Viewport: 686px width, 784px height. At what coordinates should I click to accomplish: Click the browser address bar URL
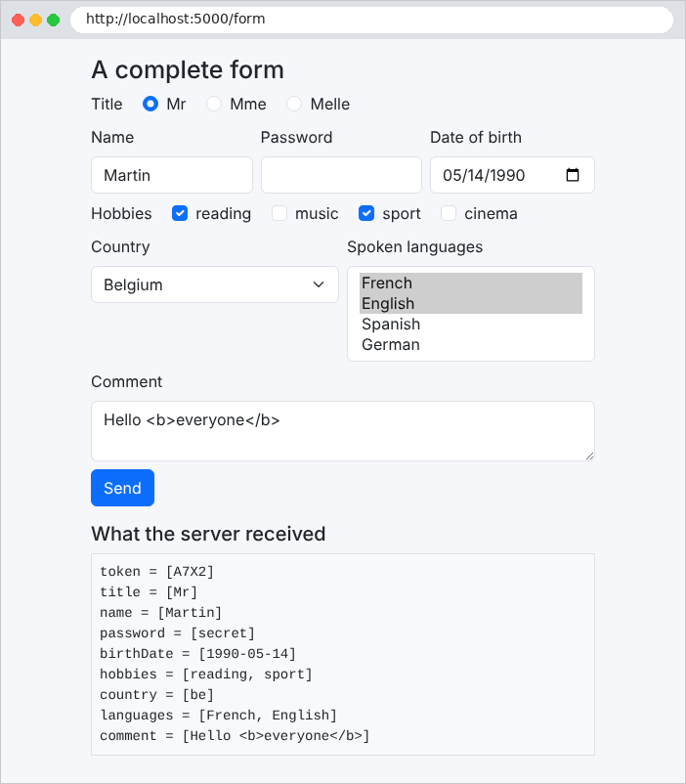point(371,20)
